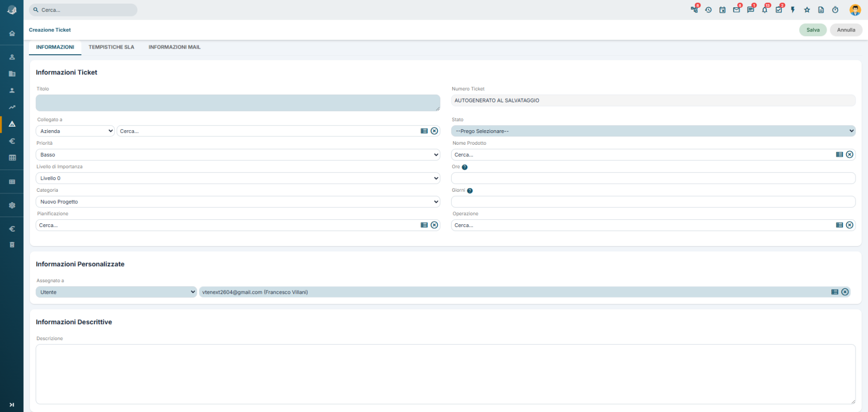This screenshot has height=412, width=868.
Task: Switch to the TEMPISTICHE SLA tab
Action: coord(112,47)
